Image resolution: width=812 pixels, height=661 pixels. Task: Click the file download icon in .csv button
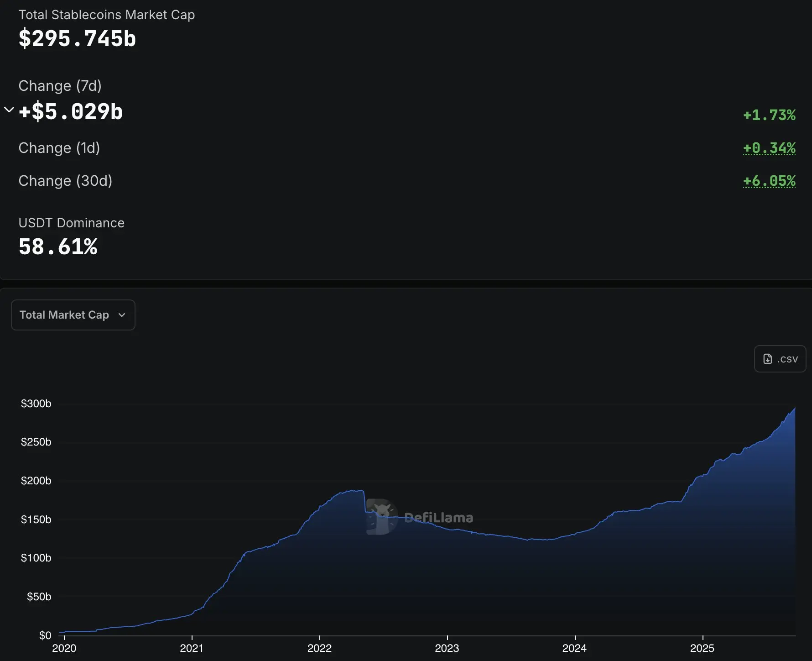pos(768,359)
